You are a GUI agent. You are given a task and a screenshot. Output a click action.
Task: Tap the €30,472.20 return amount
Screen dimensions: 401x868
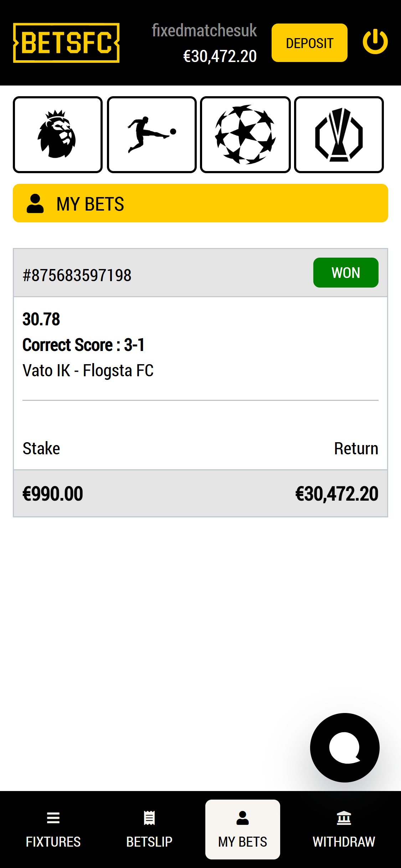[337, 494]
